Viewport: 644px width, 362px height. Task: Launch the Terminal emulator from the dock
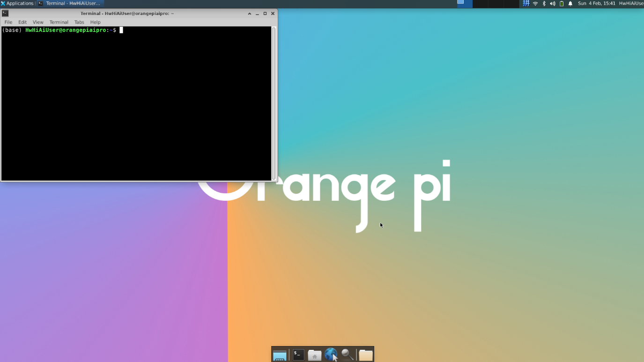point(298,355)
